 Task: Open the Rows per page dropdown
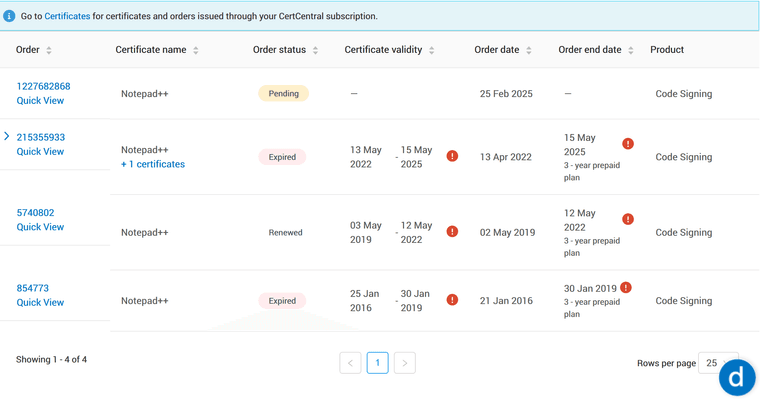click(x=718, y=363)
